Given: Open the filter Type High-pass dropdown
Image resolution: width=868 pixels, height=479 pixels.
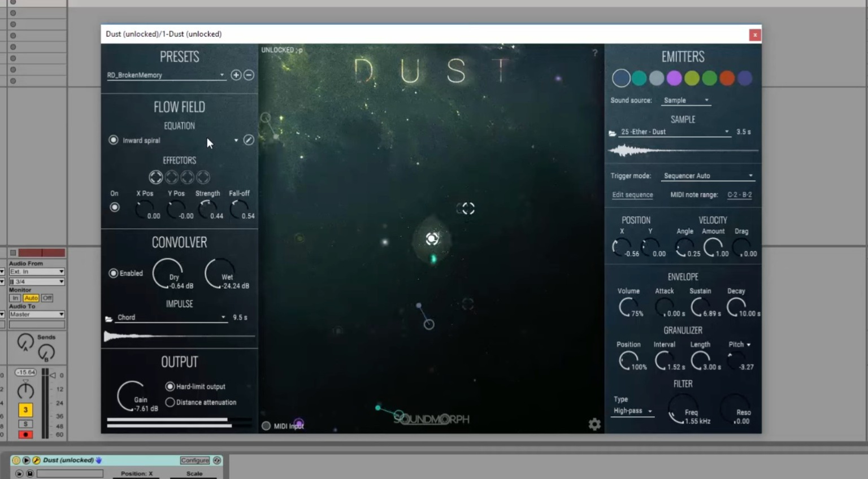Looking at the screenshot, I should coord(633,411).
